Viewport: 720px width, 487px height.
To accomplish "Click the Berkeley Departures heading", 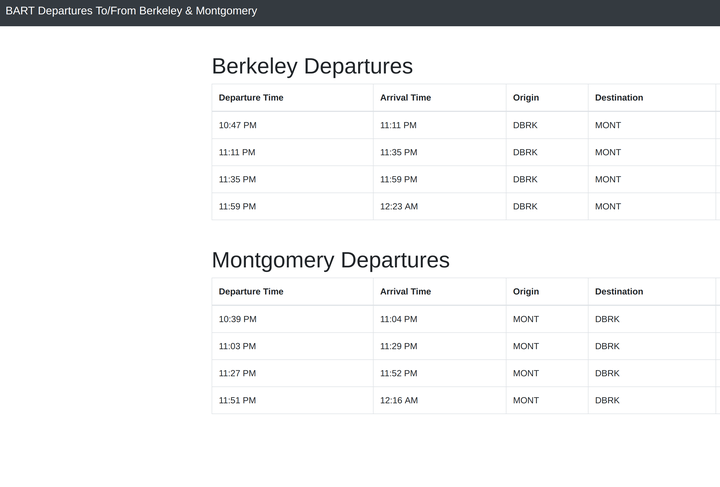I will (312, 66).
